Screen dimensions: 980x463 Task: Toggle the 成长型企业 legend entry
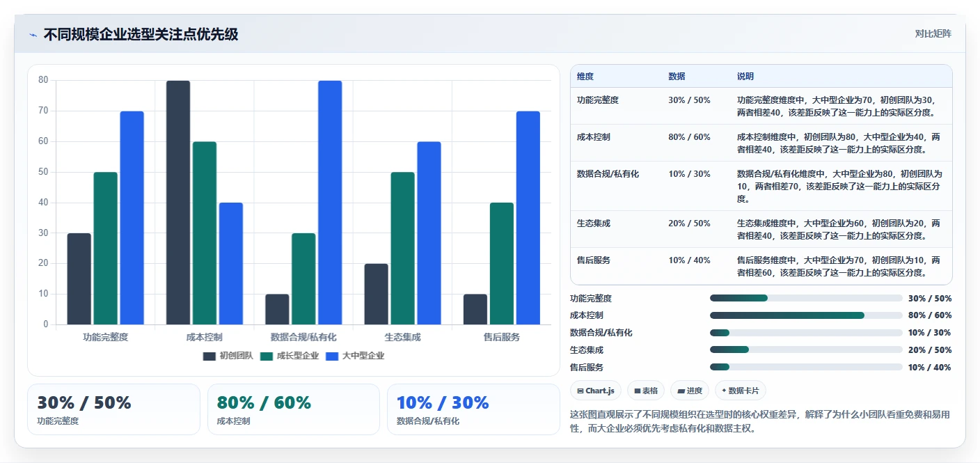290,356
